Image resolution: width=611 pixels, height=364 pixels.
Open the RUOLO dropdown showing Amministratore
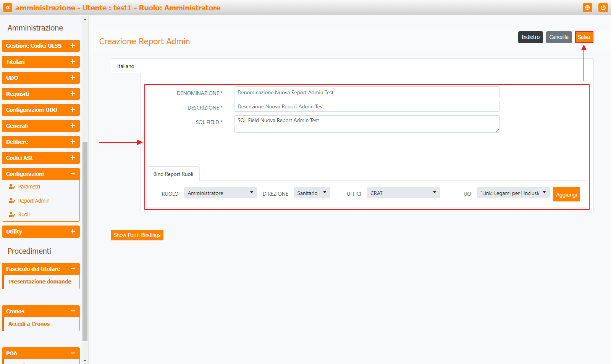(220, 193)
